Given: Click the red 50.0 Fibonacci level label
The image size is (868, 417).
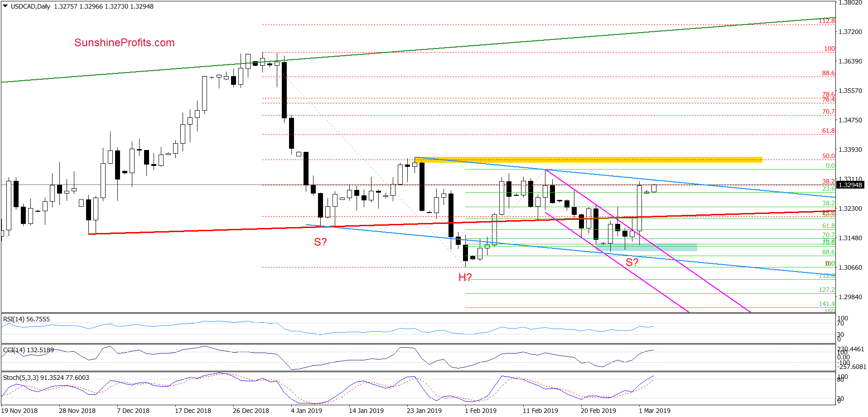Looking at the screenshot, I should 828,156.
